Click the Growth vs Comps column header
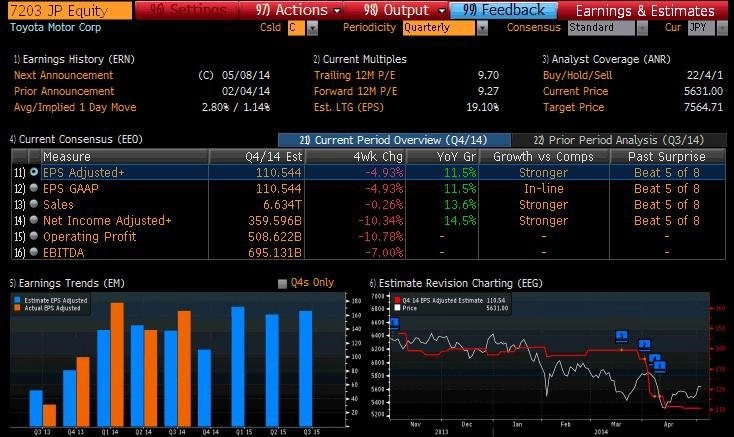 (x=544, y=156)
